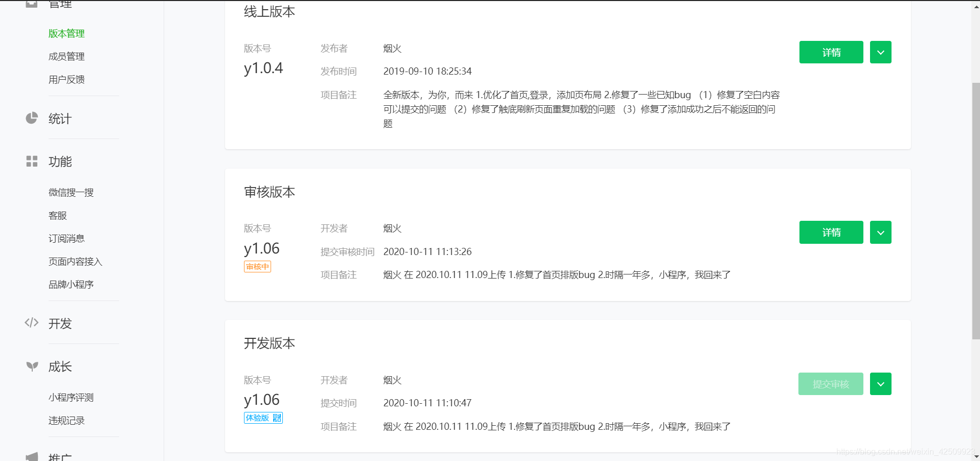Click 详情 button for 审核版本 y1.06

pos(831,233)
